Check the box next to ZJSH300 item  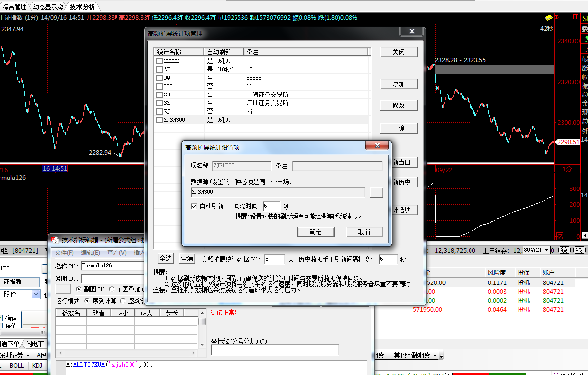coord(159,120)
